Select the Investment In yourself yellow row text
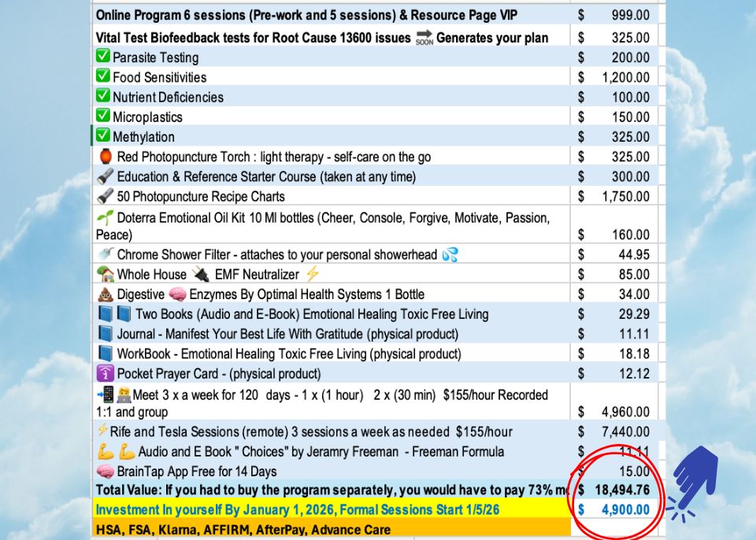The height and width of the screenshot is (540, 756). (x=298, y=509)
